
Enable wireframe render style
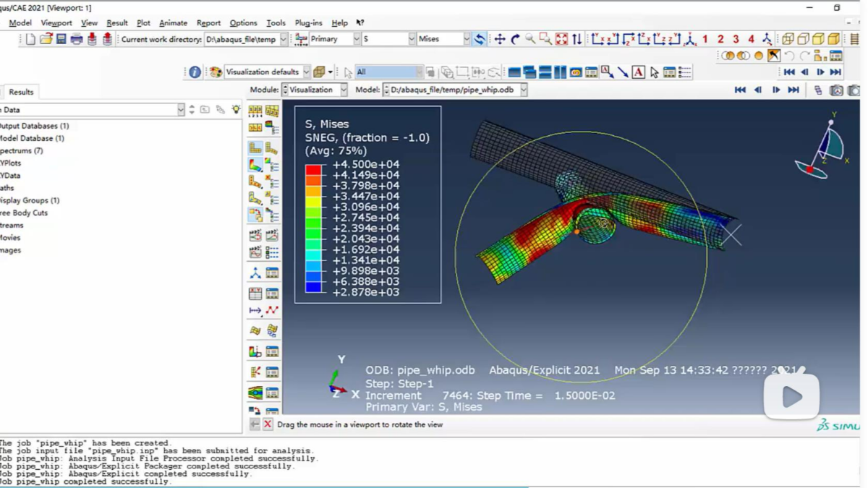[787, 39]
